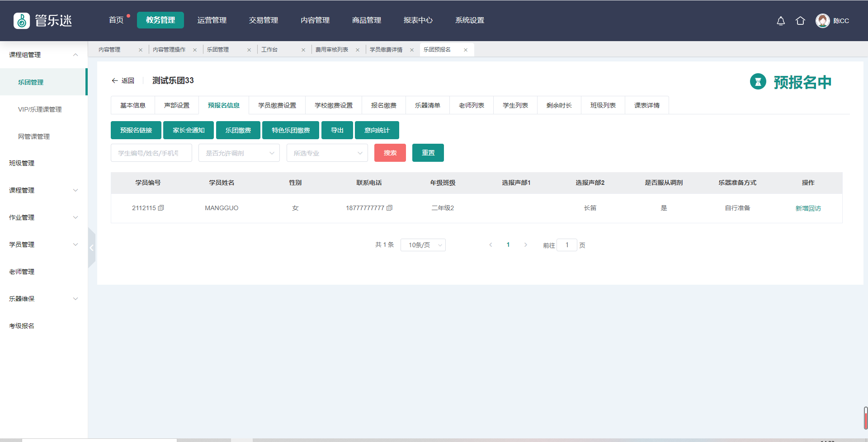
Task: Collapse the left sidebar handle
Action: point(91,248)
